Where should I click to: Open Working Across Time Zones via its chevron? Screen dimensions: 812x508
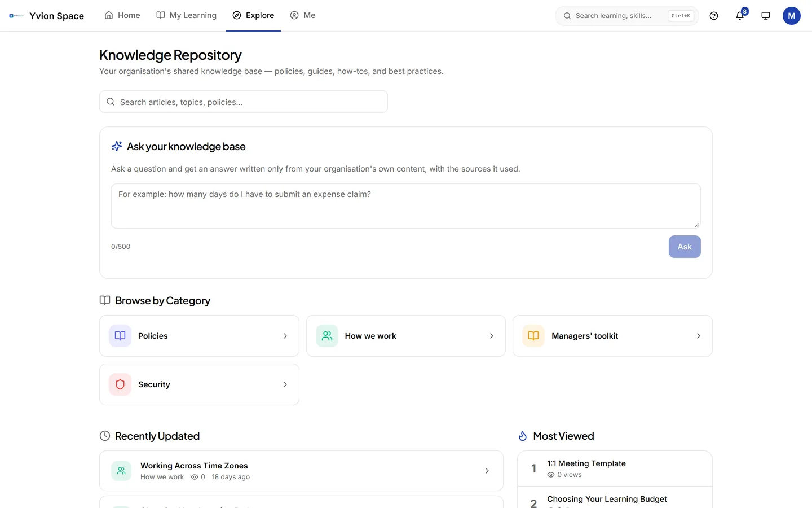tap(487, 471)
